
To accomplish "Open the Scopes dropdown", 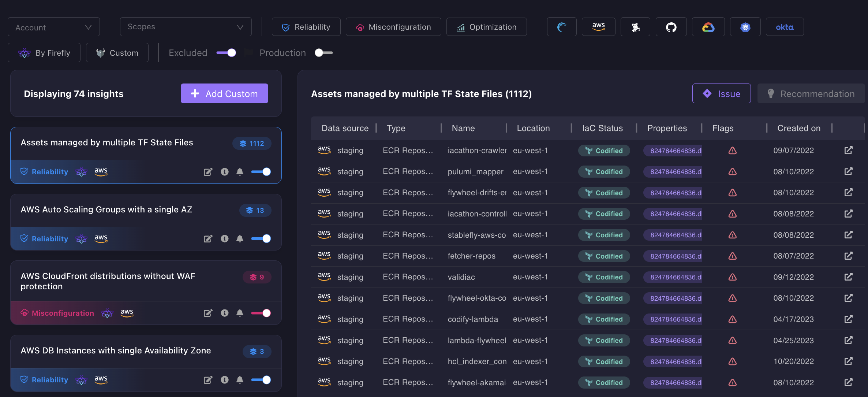I will coord(185,27).
